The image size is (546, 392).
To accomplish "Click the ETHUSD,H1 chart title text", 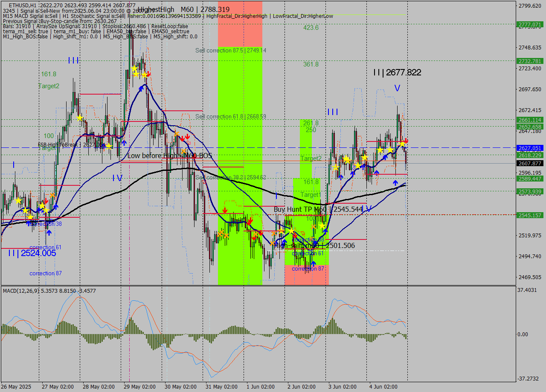I will [18, 5].
